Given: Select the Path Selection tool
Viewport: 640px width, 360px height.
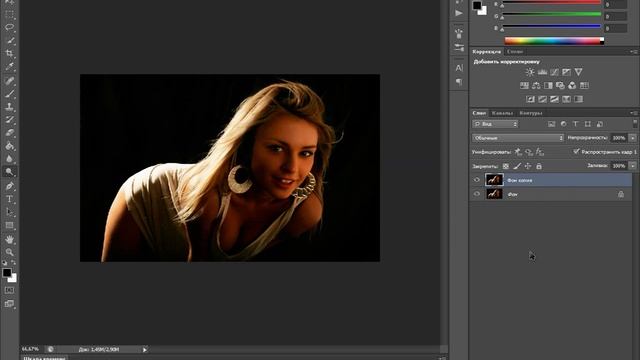Looking at the screenshot, I should coord(9,212).
